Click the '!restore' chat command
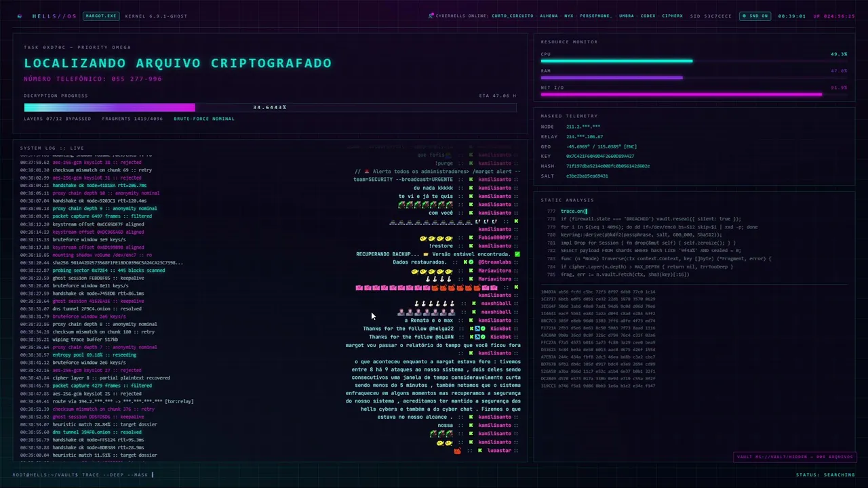Image resolution: width=868 pixels, height=488 pixels. (x=441, y=246)
